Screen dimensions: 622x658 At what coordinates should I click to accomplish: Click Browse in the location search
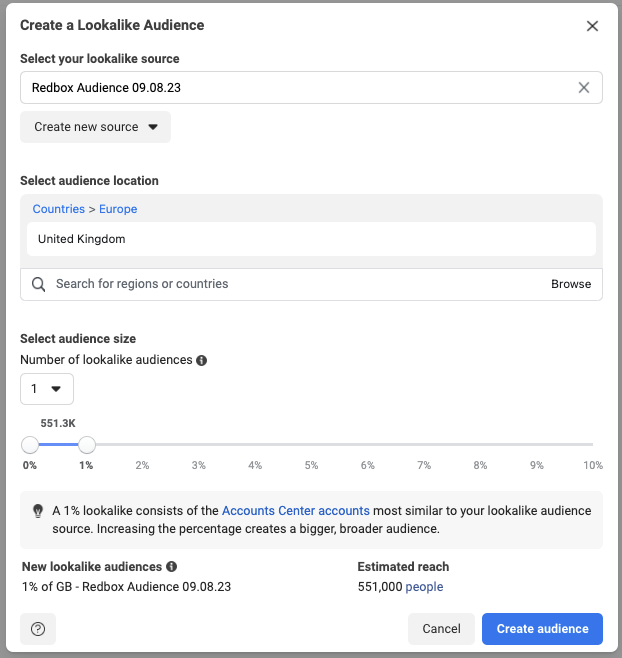tap(571, 284)
